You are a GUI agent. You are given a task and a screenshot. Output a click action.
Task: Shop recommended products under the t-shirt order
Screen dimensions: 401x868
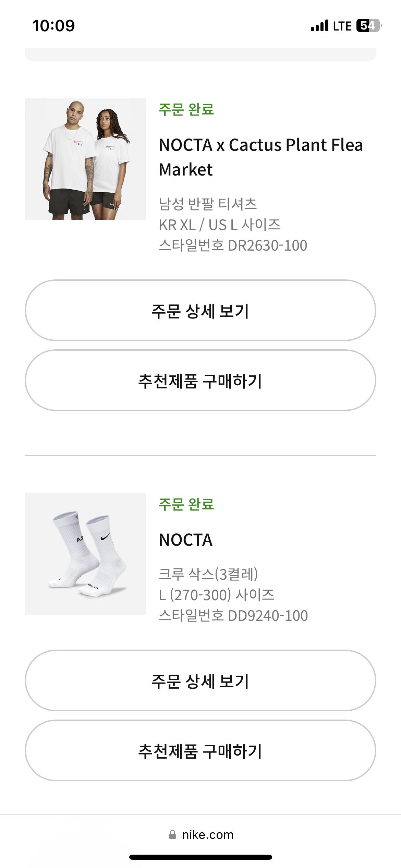pos(200,381)
